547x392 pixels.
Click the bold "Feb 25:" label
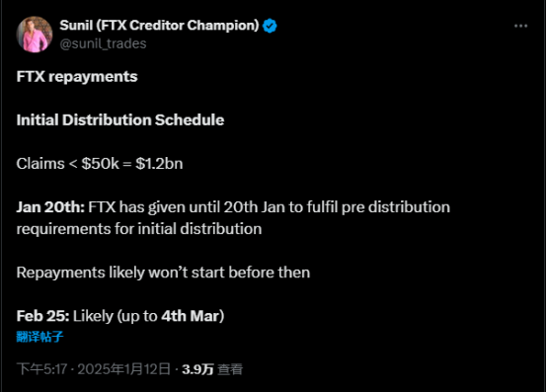tap(42, 316)
